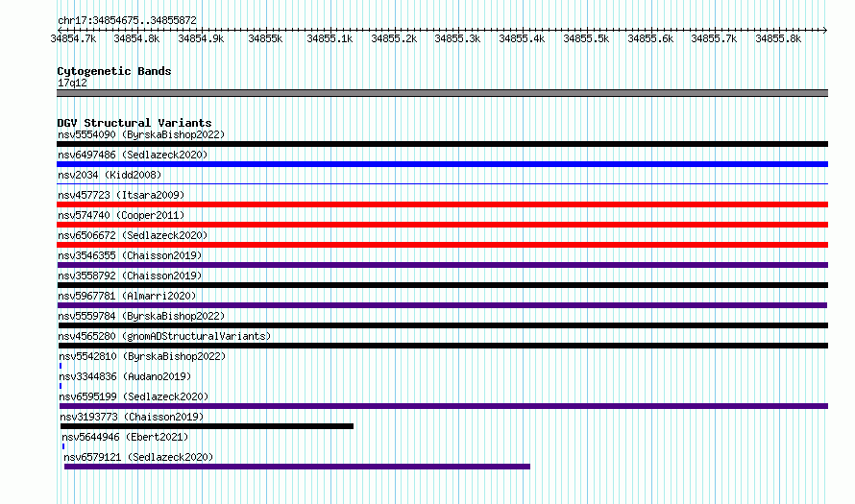Viewport: 855px width, 504px height.
Task: Open nsv5542810 (ByrskaBishop2022) label
Action: pyautogui.click(x=142, y=356)
